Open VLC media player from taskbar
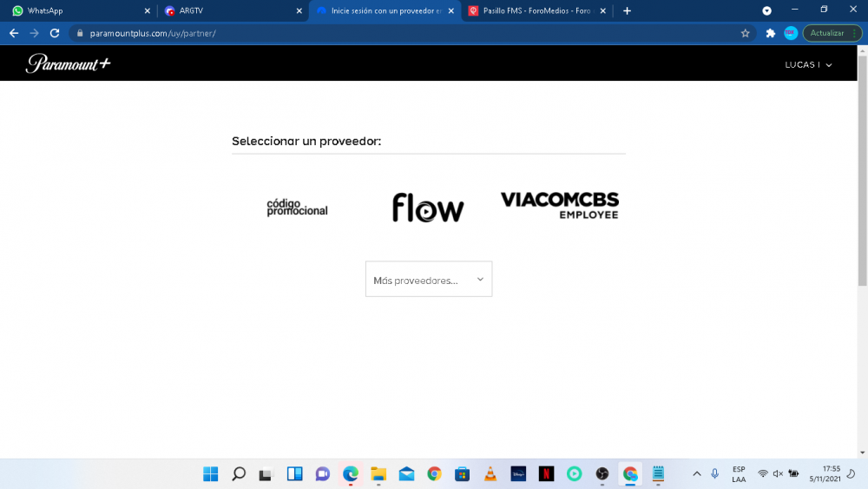868x489 pixels. coord(490,474)
